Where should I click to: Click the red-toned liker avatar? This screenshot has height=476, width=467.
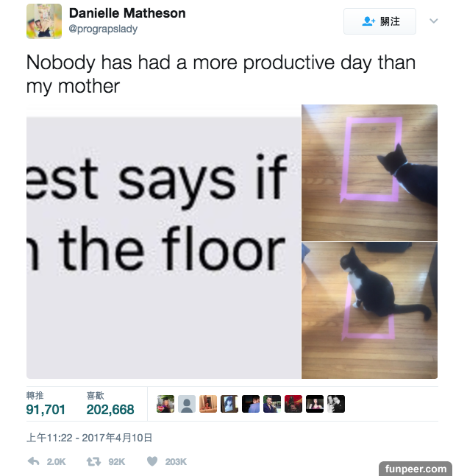click(x=293, y=404)
